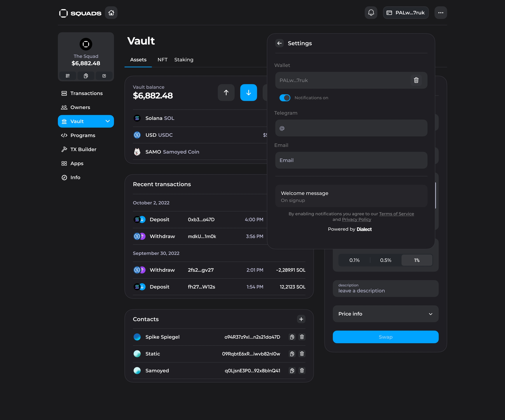This screenshot has width=505, height=420.
Task: Select 0.5% slippage option
Action: tap(386, 260)
